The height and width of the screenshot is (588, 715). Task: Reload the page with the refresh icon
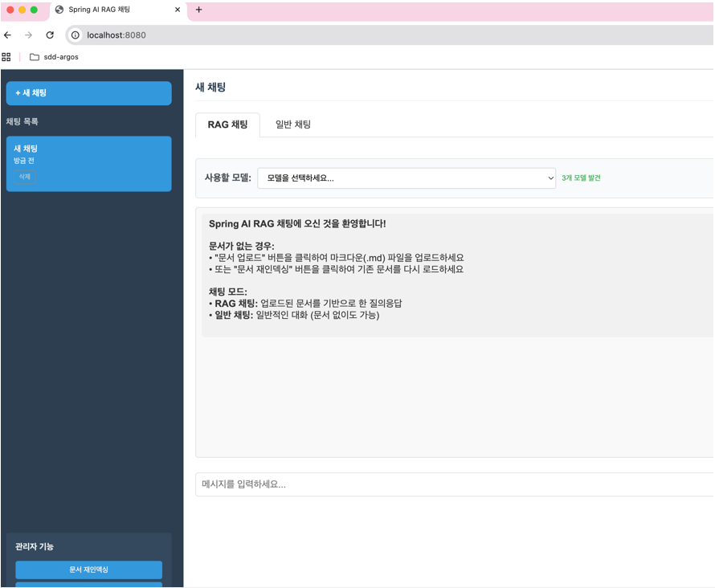(50, 35)
